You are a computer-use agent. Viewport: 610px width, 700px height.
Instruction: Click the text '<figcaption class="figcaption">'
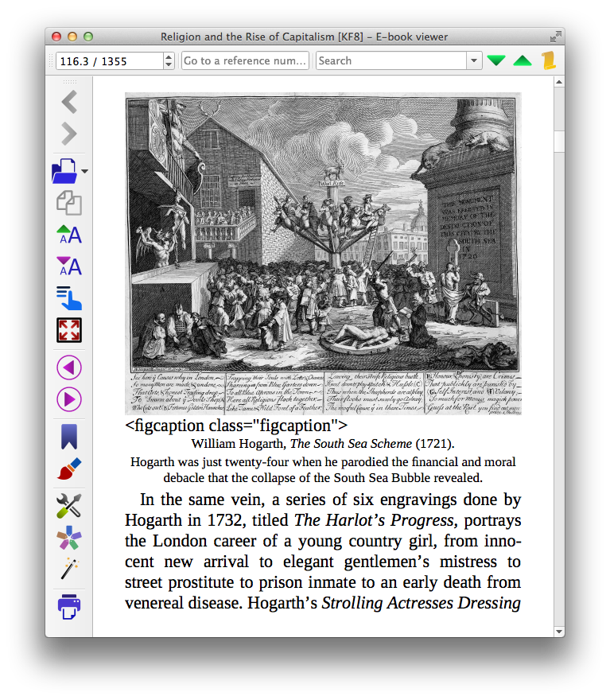(x=236, y=426)
